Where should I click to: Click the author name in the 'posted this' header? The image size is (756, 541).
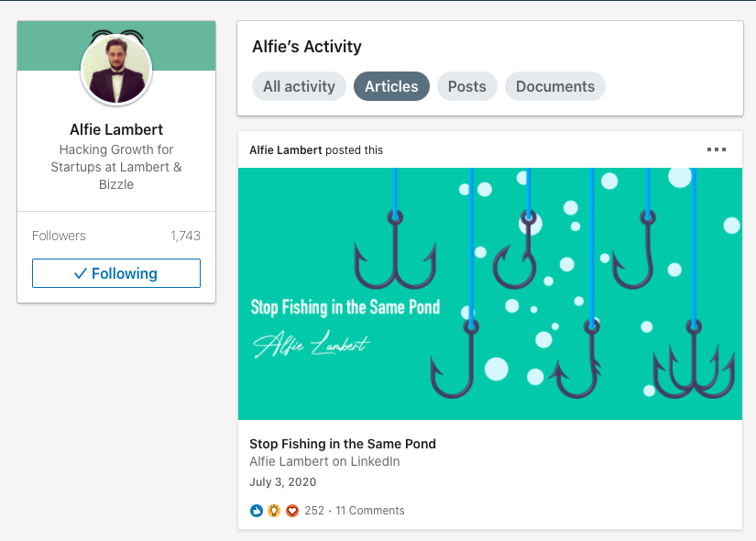[x=286, y=150]
